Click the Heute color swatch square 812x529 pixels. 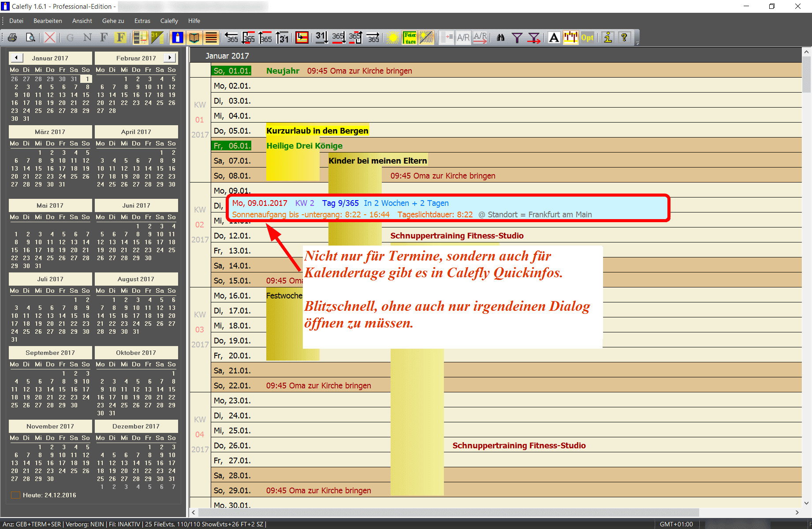pos(15,495)
